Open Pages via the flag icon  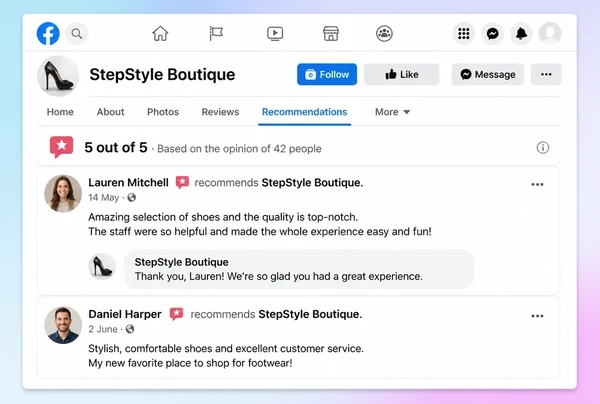pos(216,34)
